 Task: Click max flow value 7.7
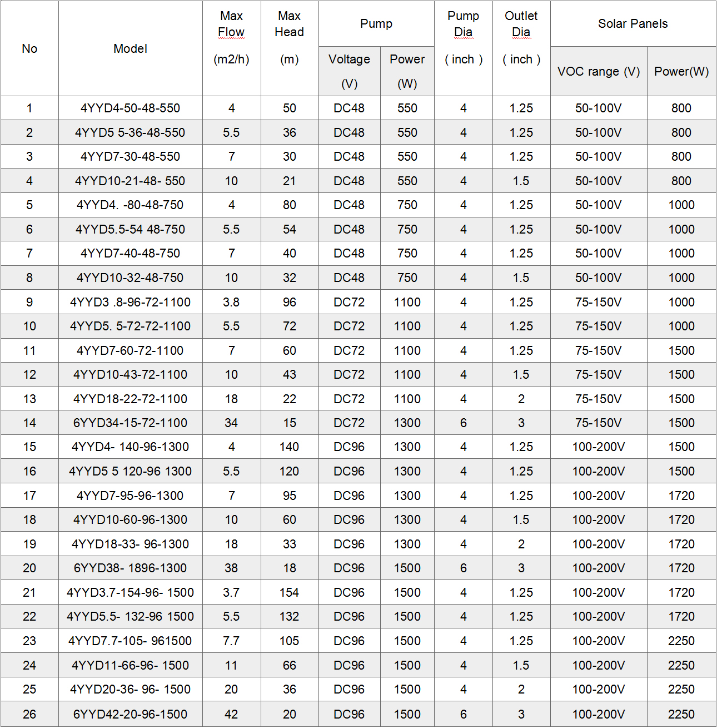[231, 641]
